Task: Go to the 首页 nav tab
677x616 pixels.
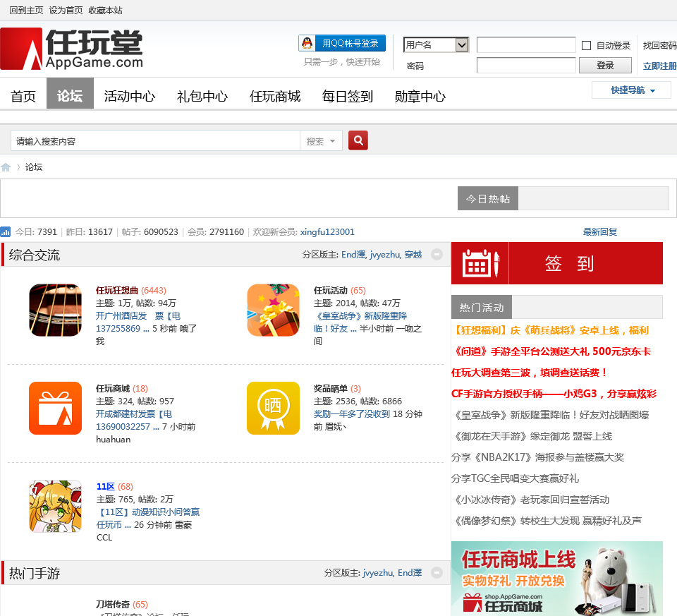Action: (23, 96)
